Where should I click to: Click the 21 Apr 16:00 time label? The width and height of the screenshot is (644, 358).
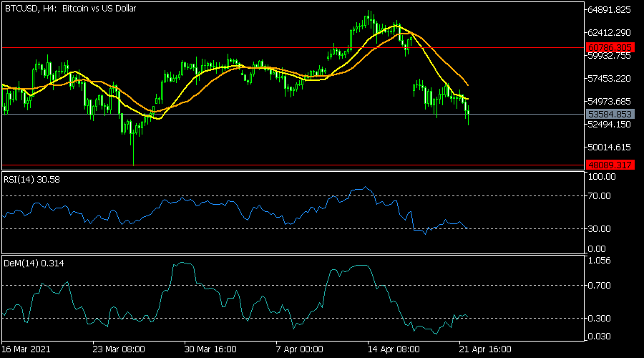click(x=485, y=349)
